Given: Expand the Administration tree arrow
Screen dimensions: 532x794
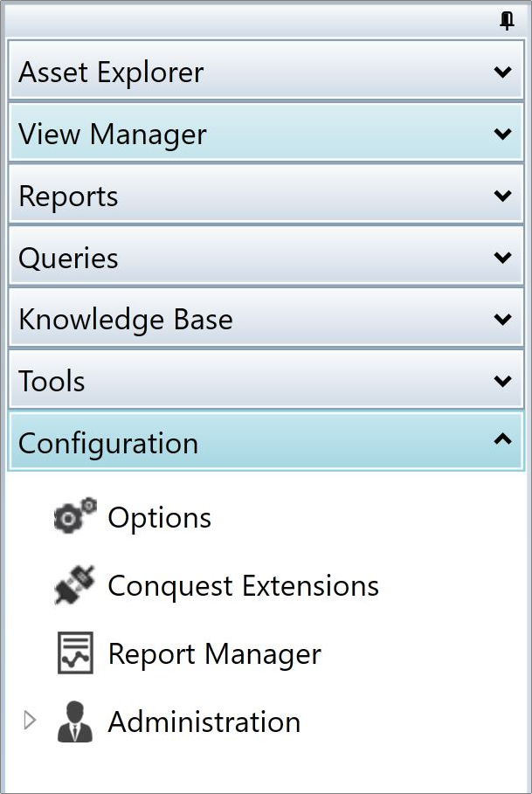Looking at the screenshot, I should click(30, 720).
